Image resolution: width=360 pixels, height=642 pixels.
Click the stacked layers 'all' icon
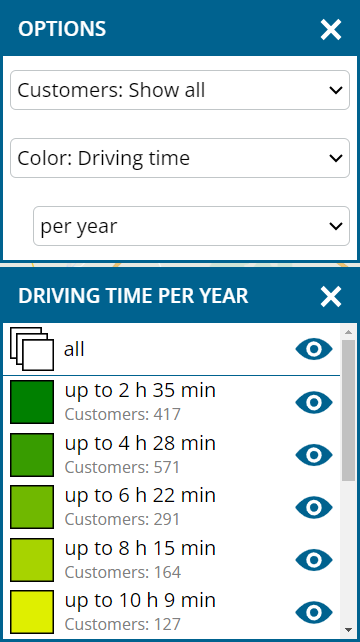[x=32, y=349]
